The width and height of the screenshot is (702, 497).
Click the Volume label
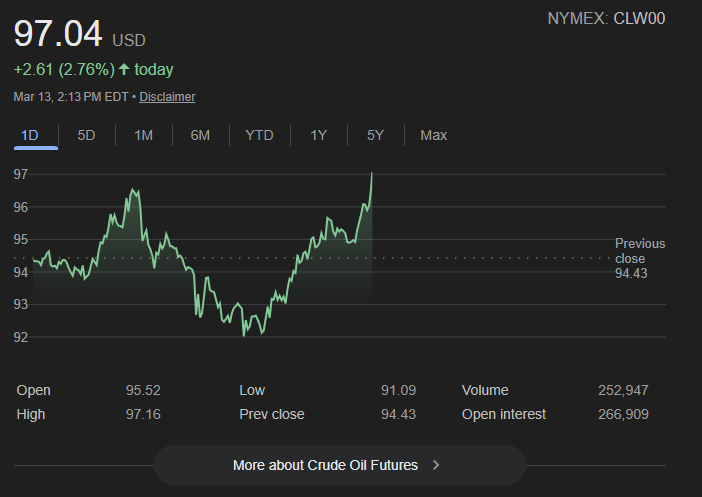pos(485,390)
